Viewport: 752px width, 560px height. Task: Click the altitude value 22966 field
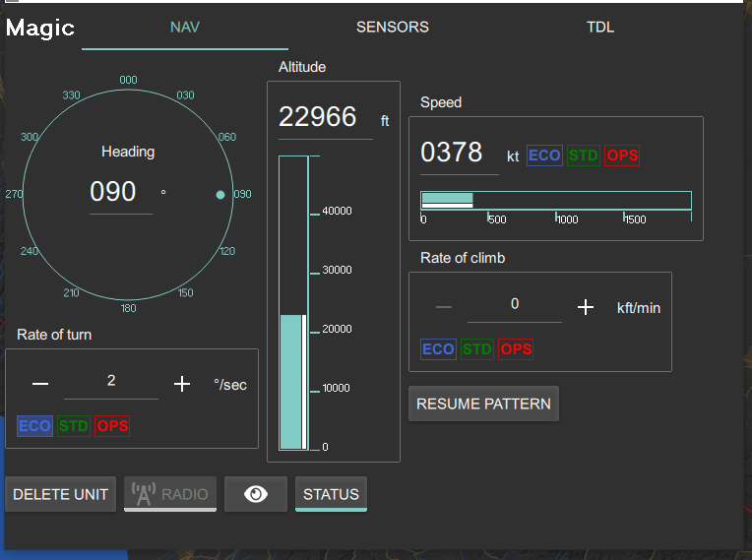[326, 117]
